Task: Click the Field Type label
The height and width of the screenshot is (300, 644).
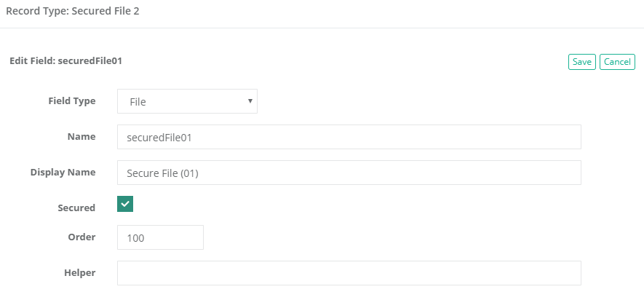Action: pyautogui.click(x=71, y=101)
